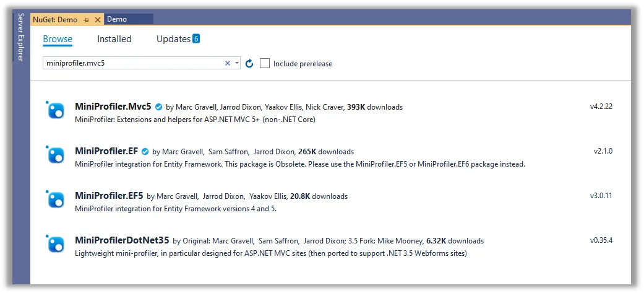Click the verified badge next to MiniProfiler.EF

coord(145,151)
